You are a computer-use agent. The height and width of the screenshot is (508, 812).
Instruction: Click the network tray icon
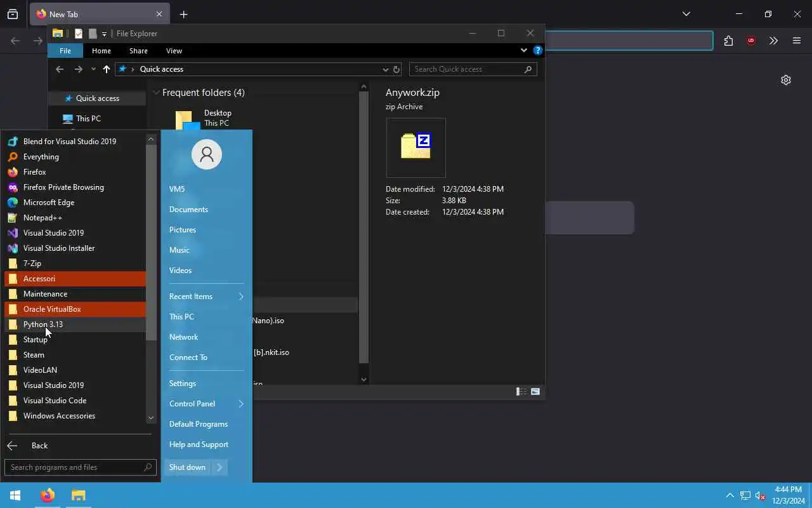click(x=745, y=495)
